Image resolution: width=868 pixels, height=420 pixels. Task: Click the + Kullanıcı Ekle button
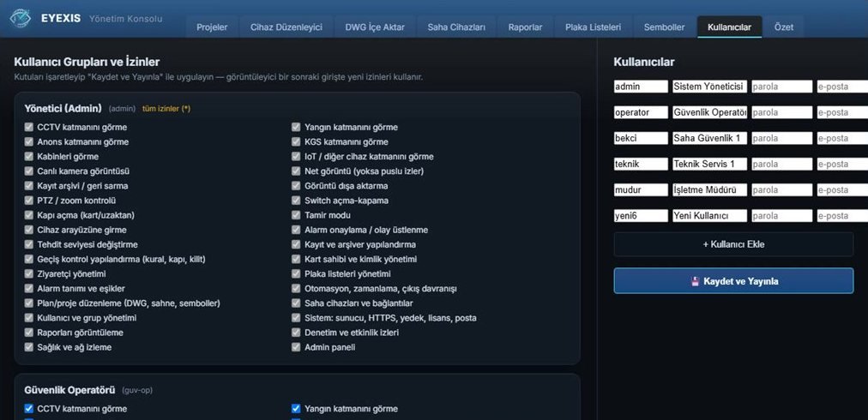tap(733, 244)
